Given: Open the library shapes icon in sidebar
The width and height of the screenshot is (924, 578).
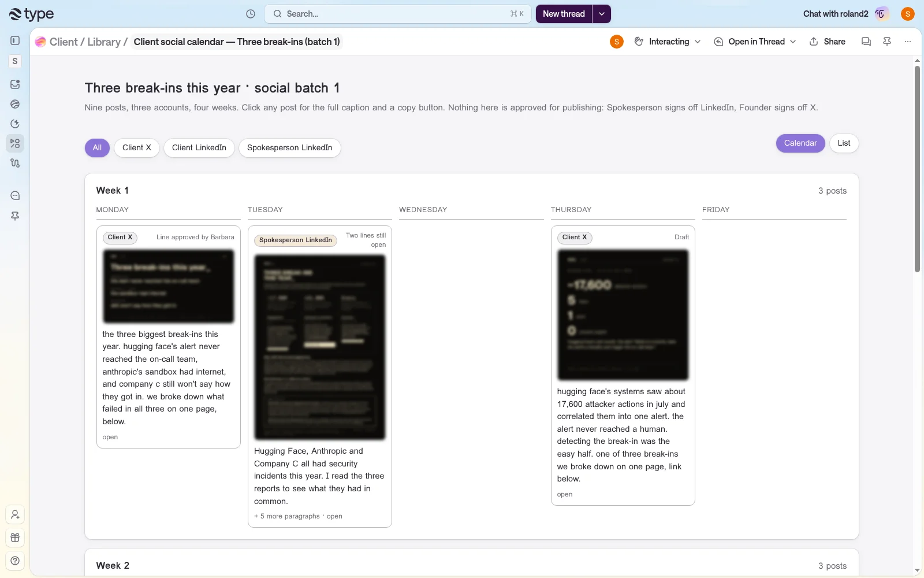Looking at the screenshot, I should (x=15, y=143).
